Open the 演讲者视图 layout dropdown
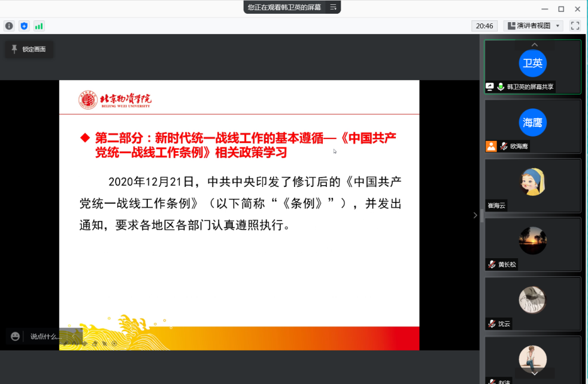 pos(533,26)
